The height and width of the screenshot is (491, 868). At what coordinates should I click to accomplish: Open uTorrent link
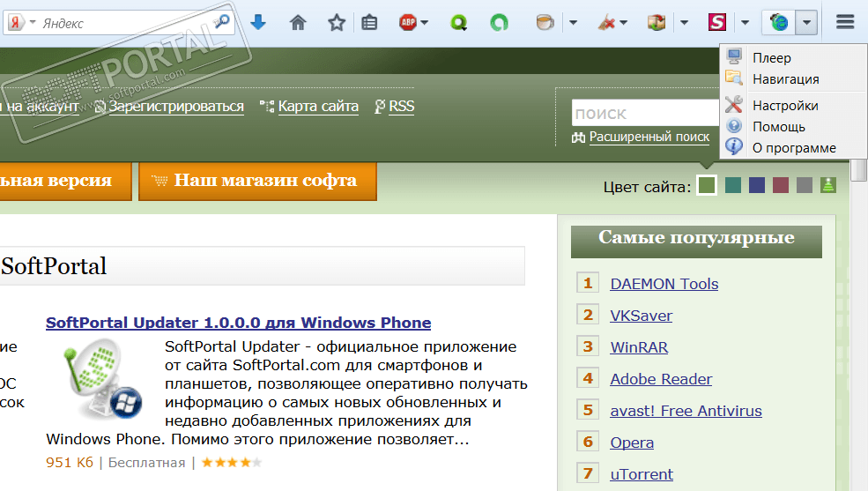pyautogui.click(x=642, y=474)
